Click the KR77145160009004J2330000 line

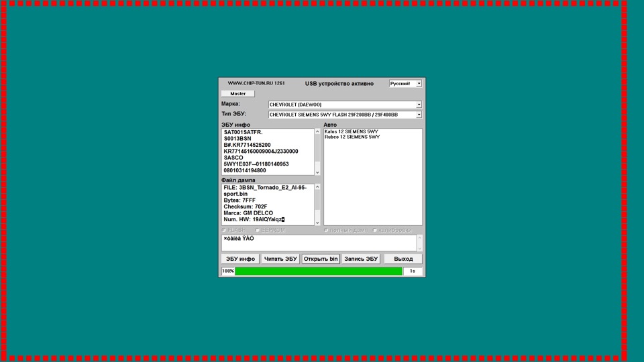click(x=261, y=152)
